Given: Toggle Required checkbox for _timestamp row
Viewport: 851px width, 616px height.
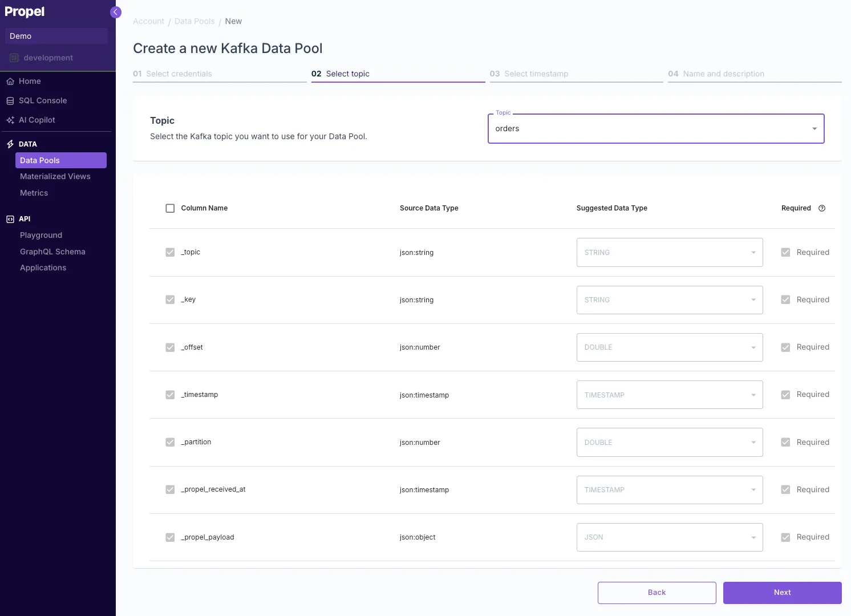Looking at the screenshot, I should pos(785,395).
